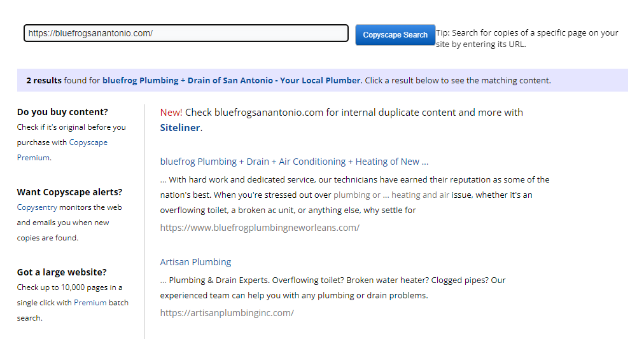Click the 'Got a large website?' heading
This screenshot has width=644, height=339.
pos(62,272)
